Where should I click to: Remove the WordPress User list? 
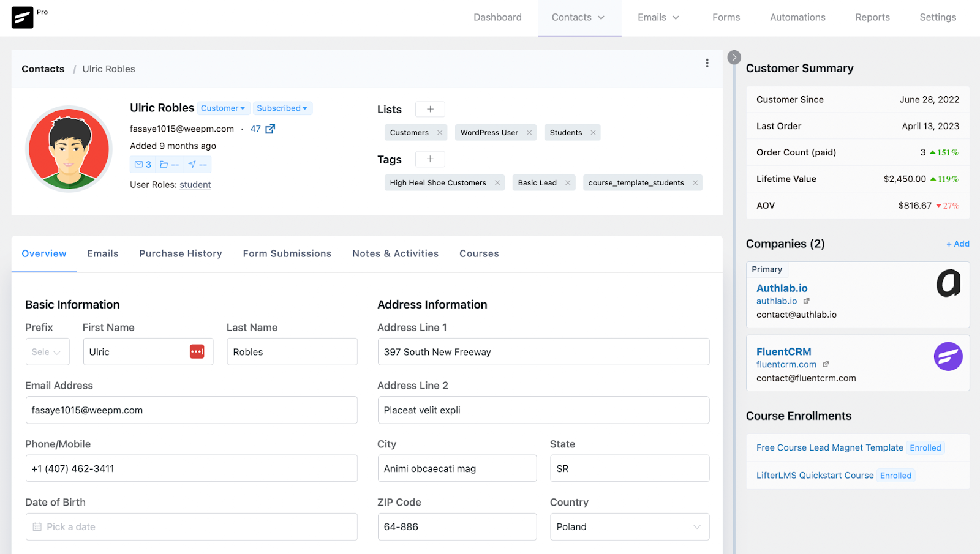pyautogui.click(x=529, y=133)
